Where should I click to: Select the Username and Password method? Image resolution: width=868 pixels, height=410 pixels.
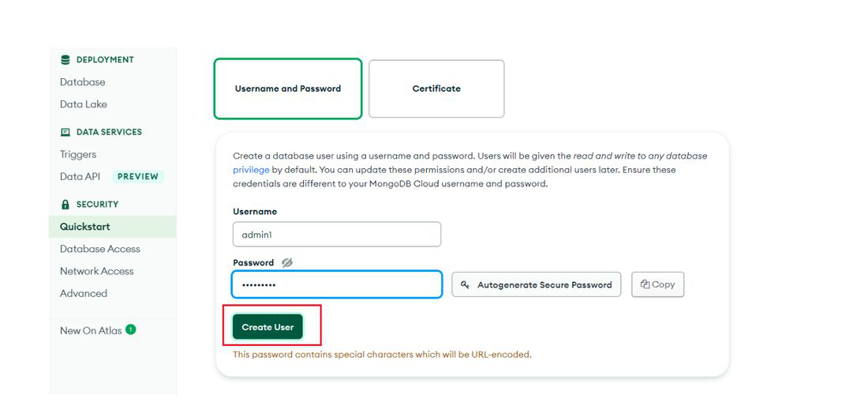tap(288, 88)
